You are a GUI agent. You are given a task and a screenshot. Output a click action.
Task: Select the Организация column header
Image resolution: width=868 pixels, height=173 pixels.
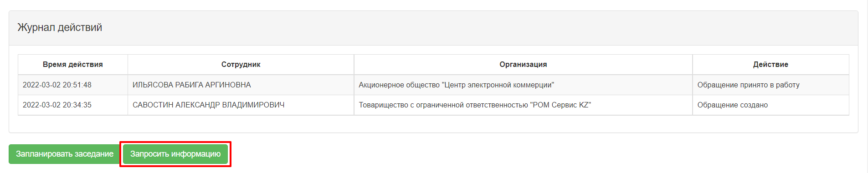point(523,65)
